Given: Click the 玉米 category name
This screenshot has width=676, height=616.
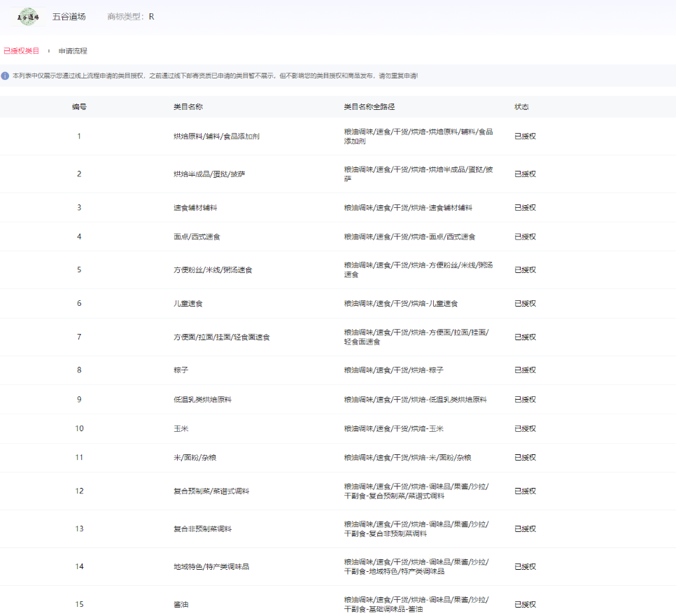Looking at the screenshot, I should (x=181, y=428).
